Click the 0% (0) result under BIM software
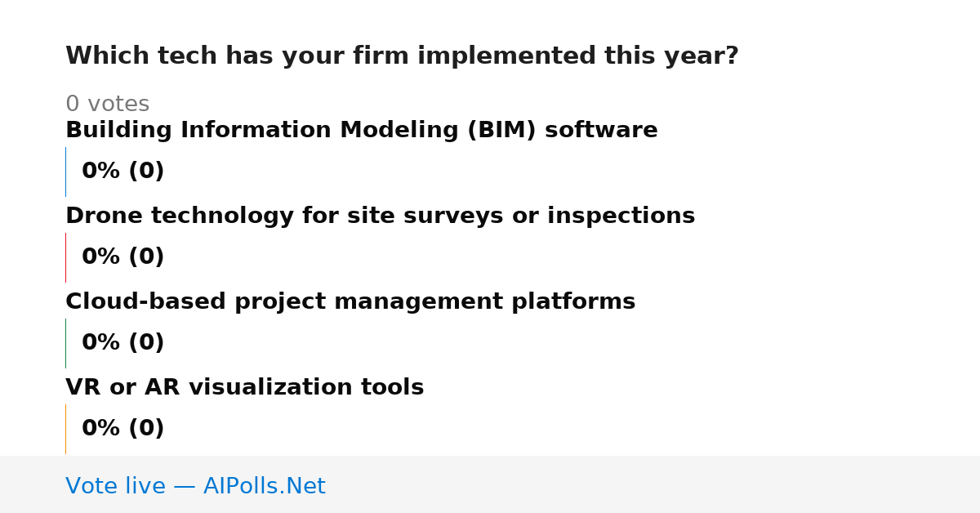 (122, 172)
